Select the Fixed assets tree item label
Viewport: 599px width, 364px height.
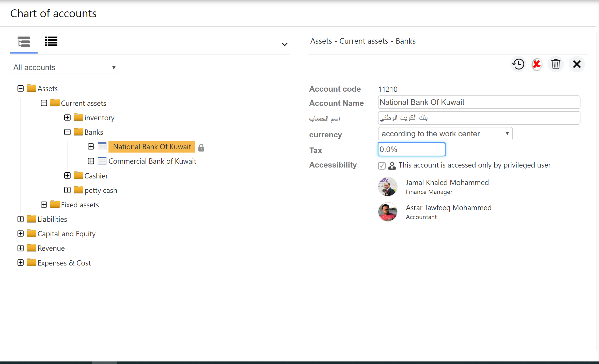pyautogui.click(x=80, y=205)
